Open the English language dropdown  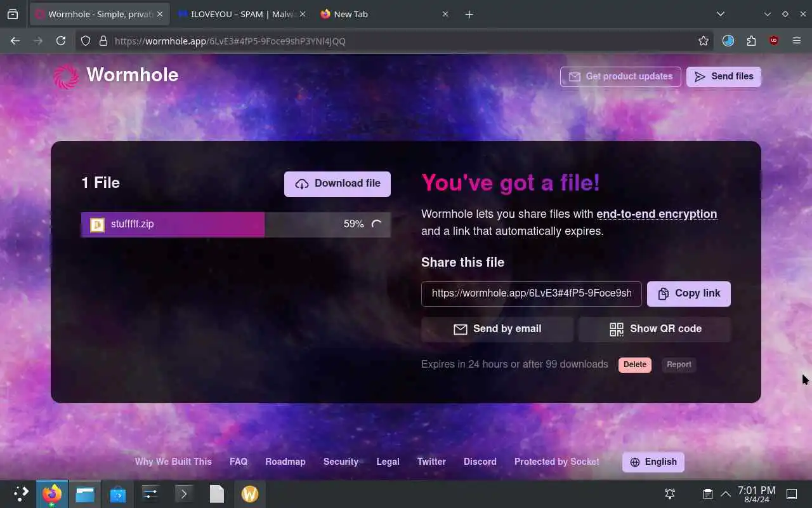653,462
